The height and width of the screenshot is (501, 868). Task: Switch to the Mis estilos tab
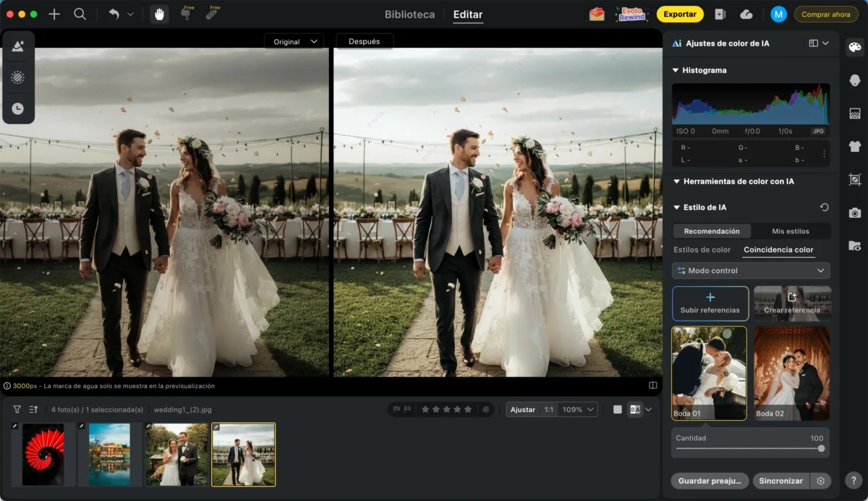click(791, 230)
